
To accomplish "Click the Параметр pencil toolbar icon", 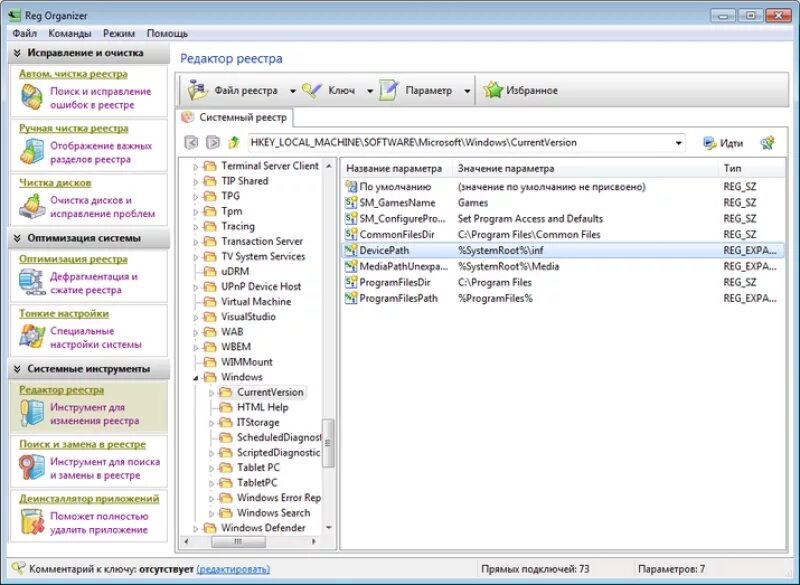I will [389, 90].
